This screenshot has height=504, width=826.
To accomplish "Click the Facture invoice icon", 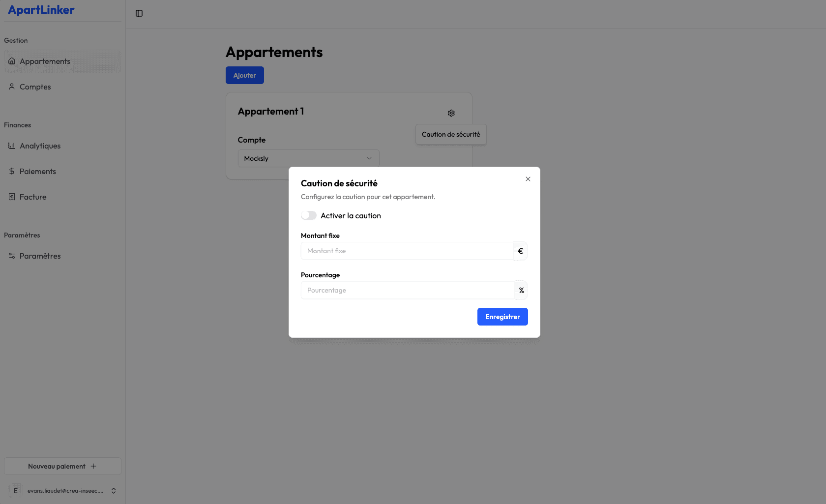I will click(x=12, y=197).
